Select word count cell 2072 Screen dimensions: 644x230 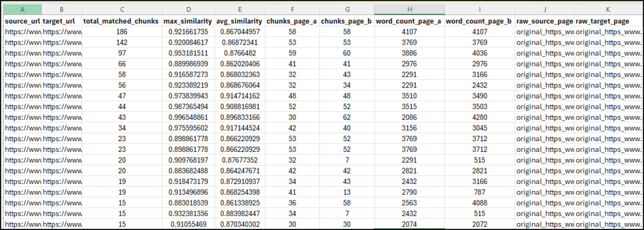[480, 224]
